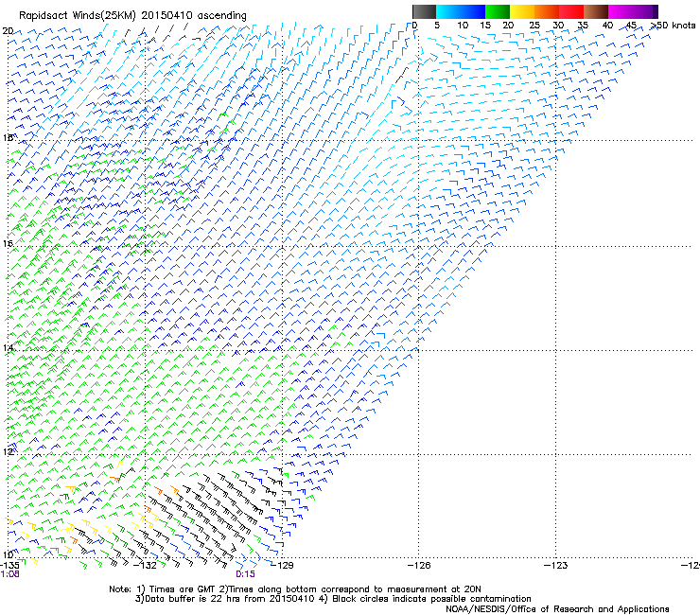700x615 pixels.
Task: Click the latitude label "12"
Action: tap(8, 451)
